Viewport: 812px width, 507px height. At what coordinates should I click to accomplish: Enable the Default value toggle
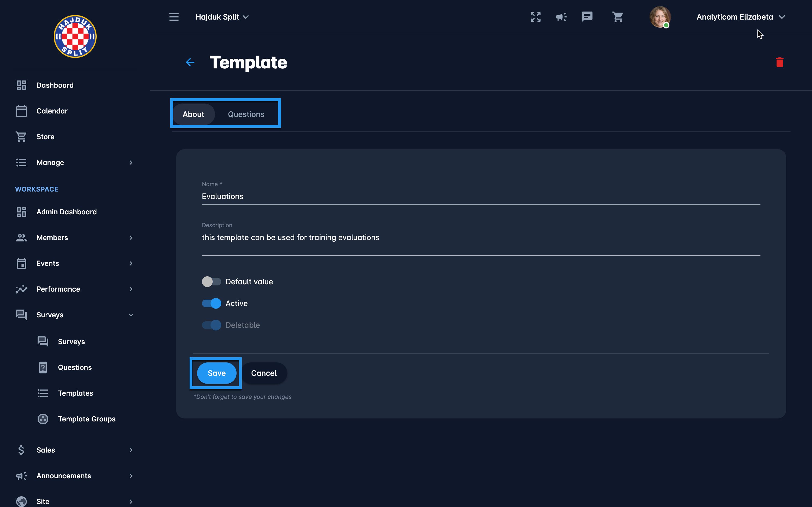[x=211, y=282]
